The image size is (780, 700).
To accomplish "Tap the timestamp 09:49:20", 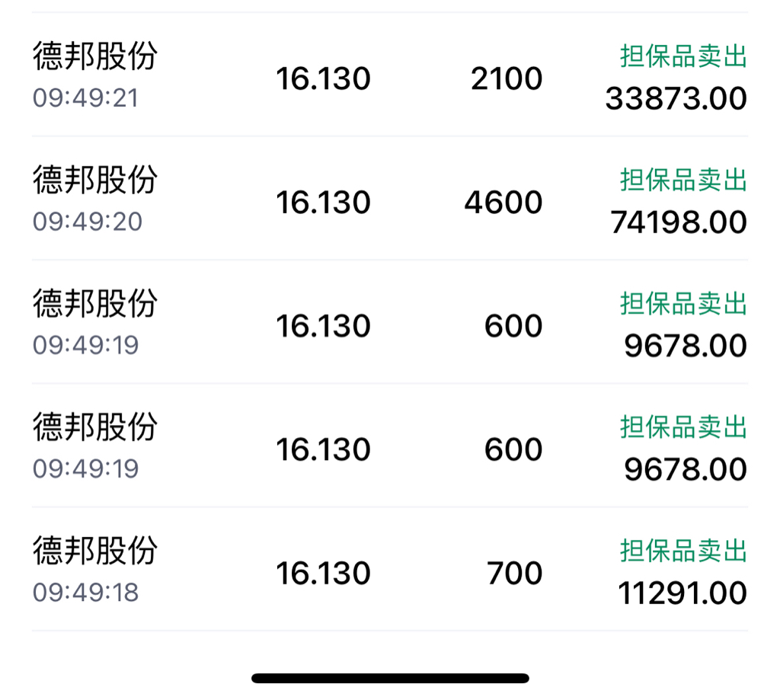I will pos(88,222).
